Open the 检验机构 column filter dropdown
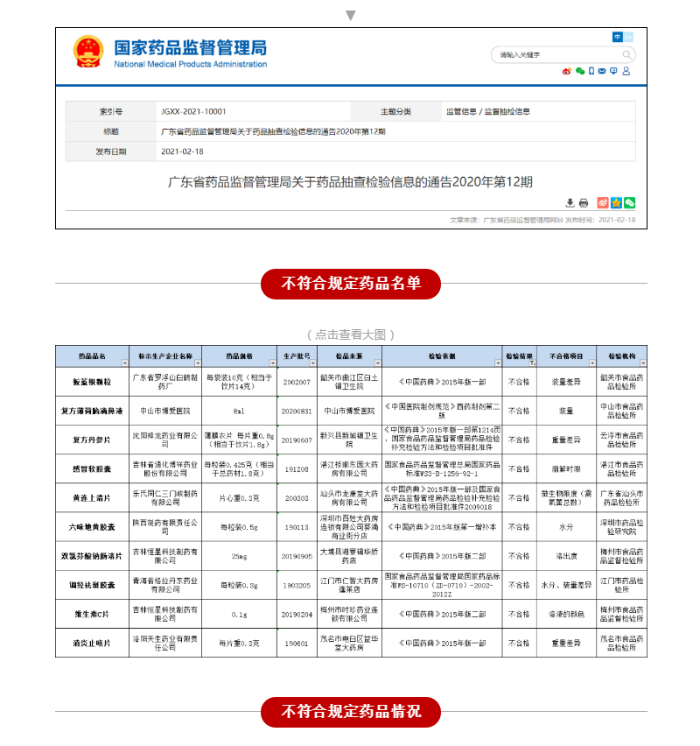The width and height of the screenshot is (700, 746). 643,362
